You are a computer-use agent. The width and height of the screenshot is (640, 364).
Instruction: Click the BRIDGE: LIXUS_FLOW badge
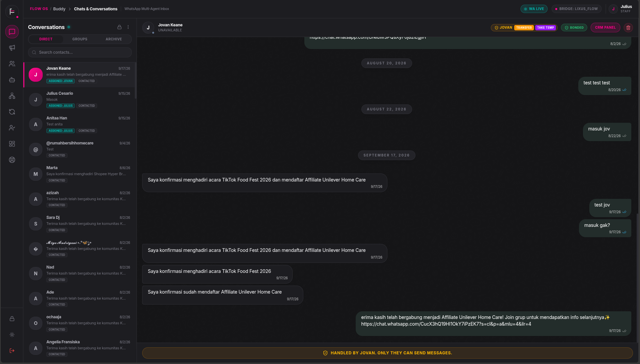click(577, 9)
